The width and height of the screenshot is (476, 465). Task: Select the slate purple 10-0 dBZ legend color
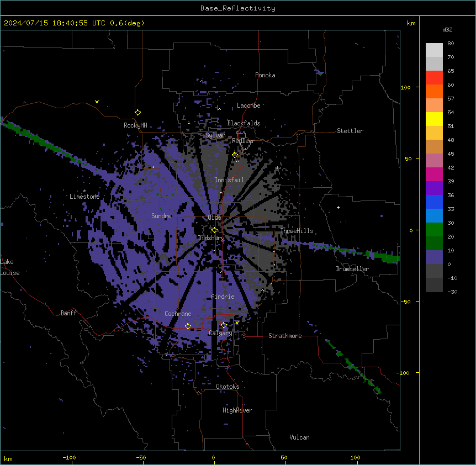[x=434, y=257]
